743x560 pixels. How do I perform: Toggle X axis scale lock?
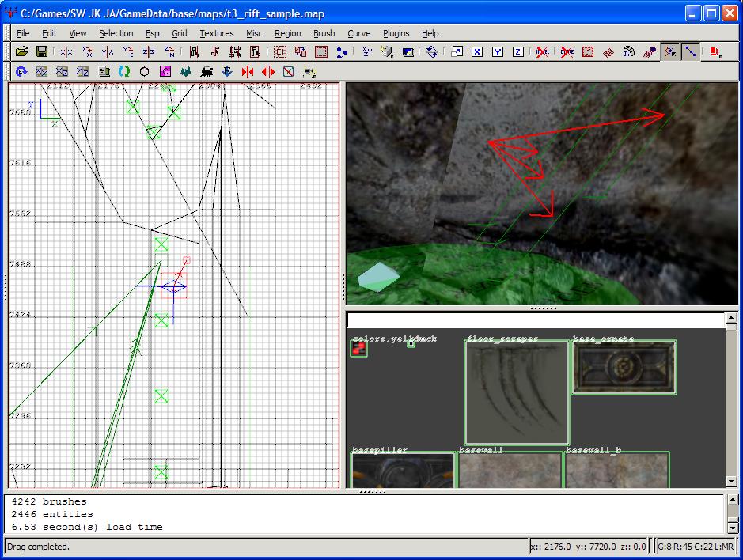(x=477, y=51)
